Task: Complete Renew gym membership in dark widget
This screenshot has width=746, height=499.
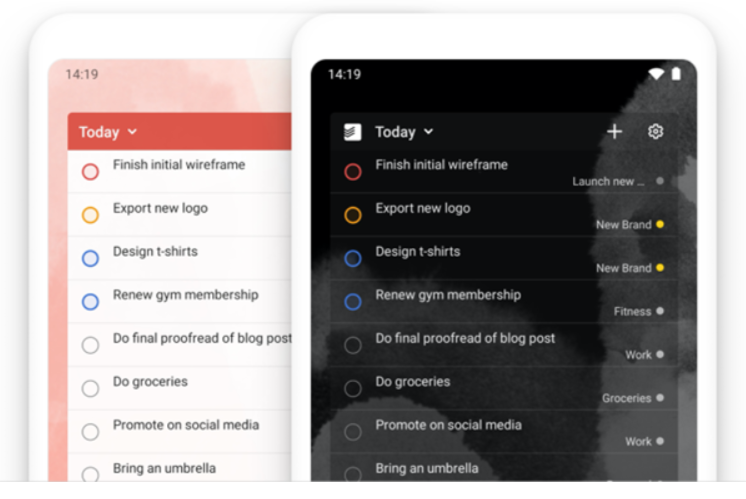Action: point(353,302)
